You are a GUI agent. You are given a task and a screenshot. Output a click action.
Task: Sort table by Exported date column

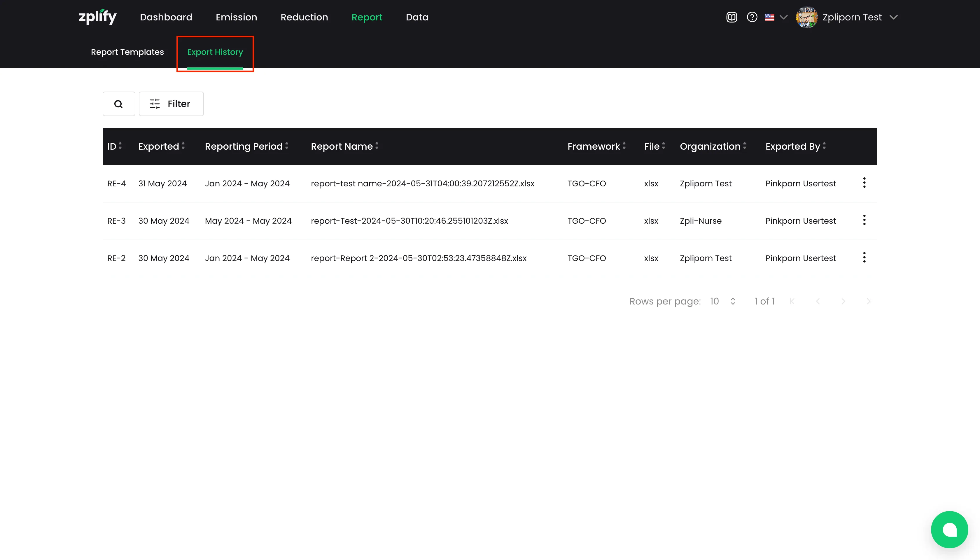(161, 146)
